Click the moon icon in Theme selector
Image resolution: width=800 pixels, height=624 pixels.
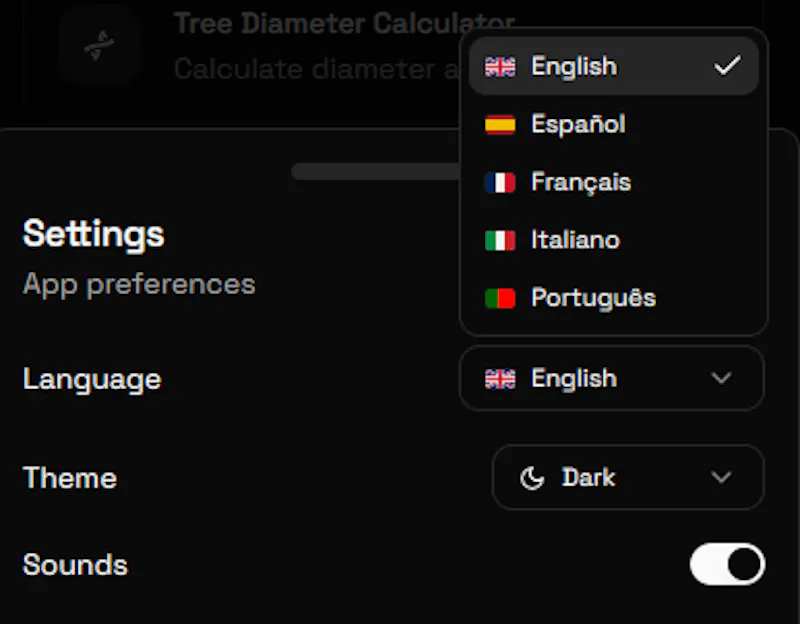532,478
